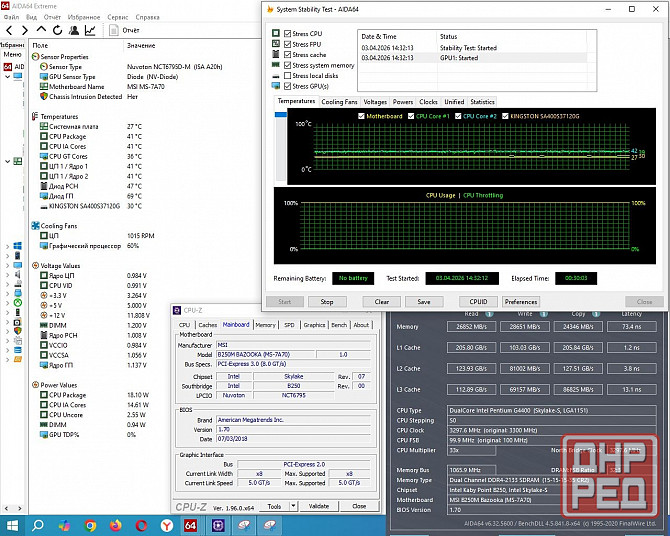This screenshot has width=670, height=536.
Task: Click the up arrow in AIDA64 toolbar
Action: coord(40,30)
